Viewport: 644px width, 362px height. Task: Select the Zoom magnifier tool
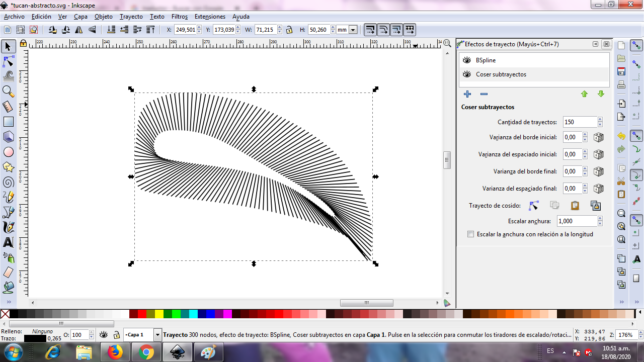pos(8,92)
